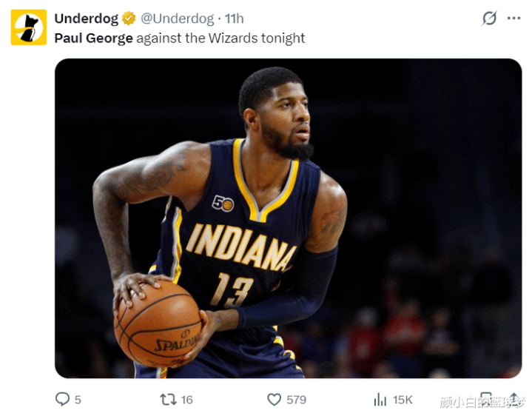Open the Underdog display name link

(86, 19)
